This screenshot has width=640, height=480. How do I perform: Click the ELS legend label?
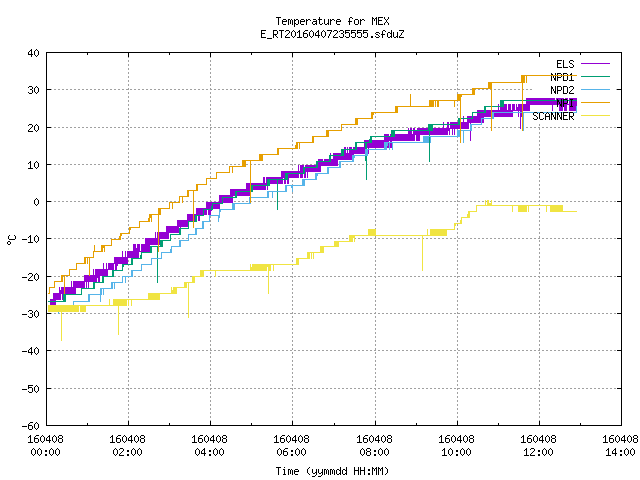click(x=565, y=64)
